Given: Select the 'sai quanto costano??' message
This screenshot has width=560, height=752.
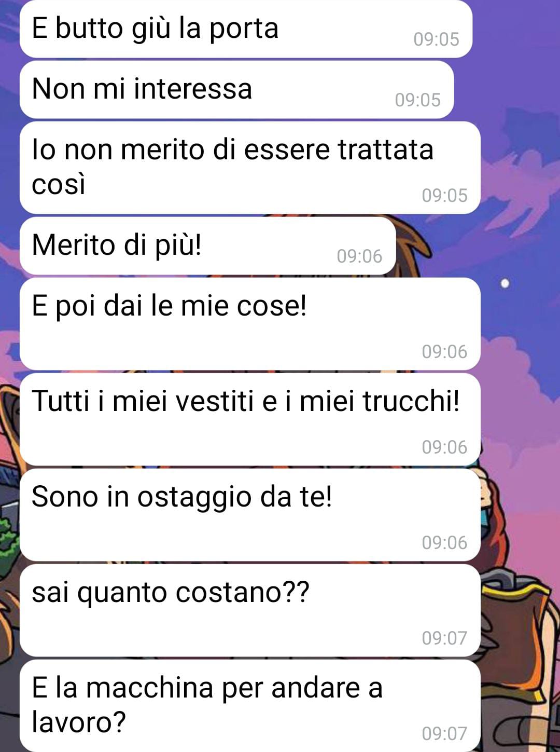Looking at the screenshot, I should [250, 610].
